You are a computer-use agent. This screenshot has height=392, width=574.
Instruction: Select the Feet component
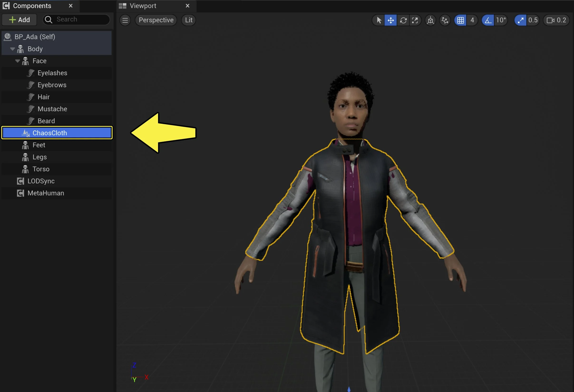click(57, 145)
